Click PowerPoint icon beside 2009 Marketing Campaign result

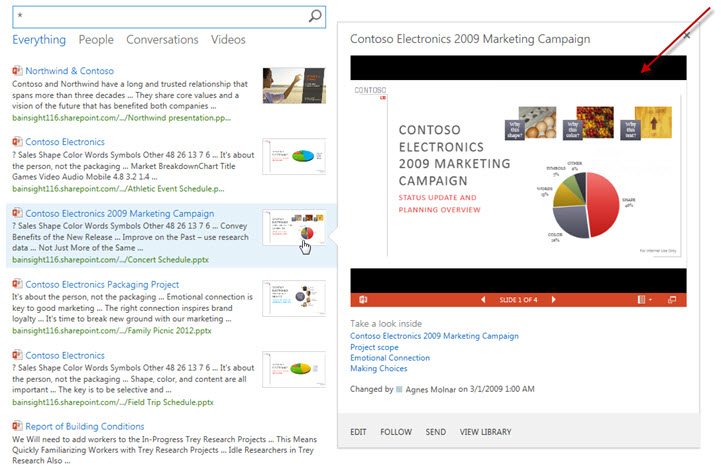[17, 213]
